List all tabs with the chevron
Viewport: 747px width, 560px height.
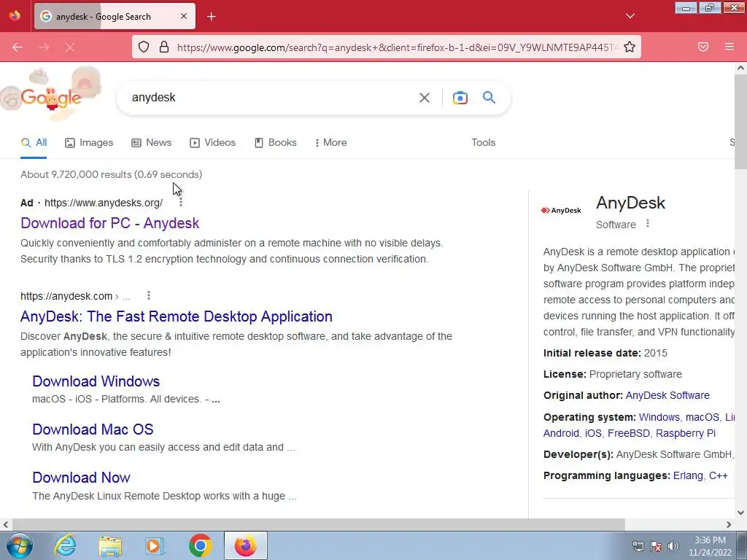pos(630,16)
